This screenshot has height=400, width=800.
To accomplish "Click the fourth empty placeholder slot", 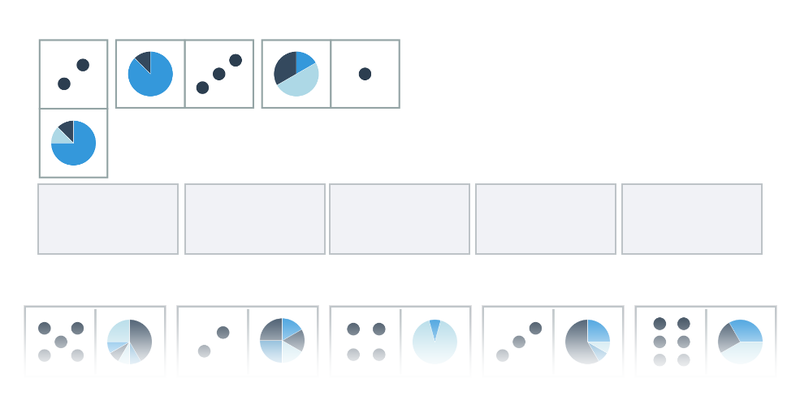I will (x=546, y=219).
